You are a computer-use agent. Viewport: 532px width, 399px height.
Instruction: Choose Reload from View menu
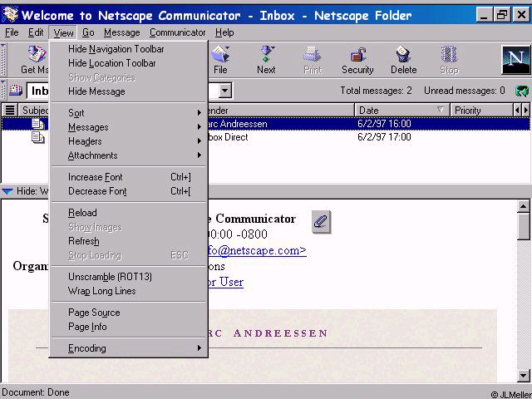pyautogui.click(x=128, y=213)
